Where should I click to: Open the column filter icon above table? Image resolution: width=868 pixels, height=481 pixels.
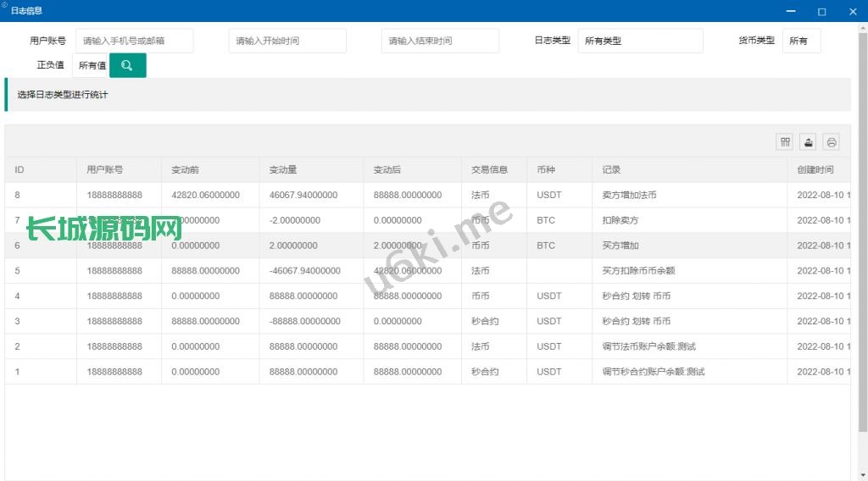tap(785, 142)
